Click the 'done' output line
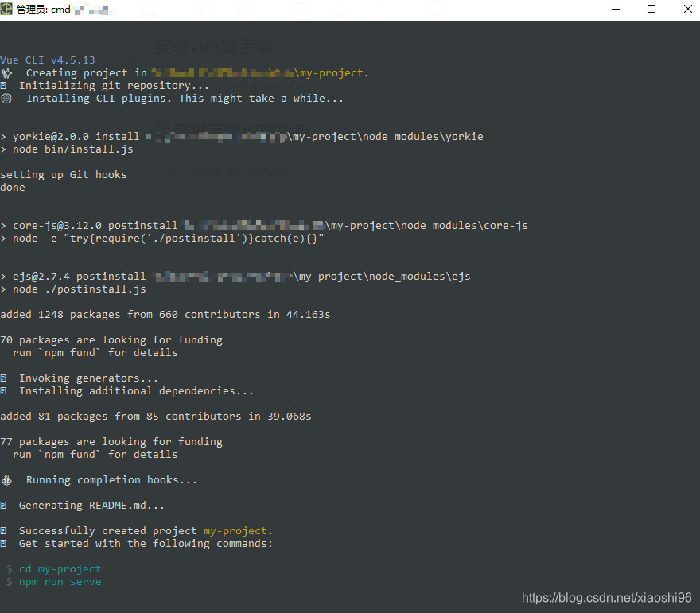This screenshot has width=700, height=613. point(13,188)
